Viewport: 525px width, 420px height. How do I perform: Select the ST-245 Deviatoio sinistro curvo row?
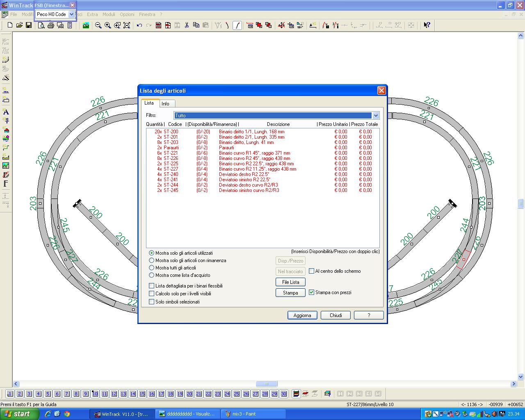pyautogui.click(x=263, y=190)
